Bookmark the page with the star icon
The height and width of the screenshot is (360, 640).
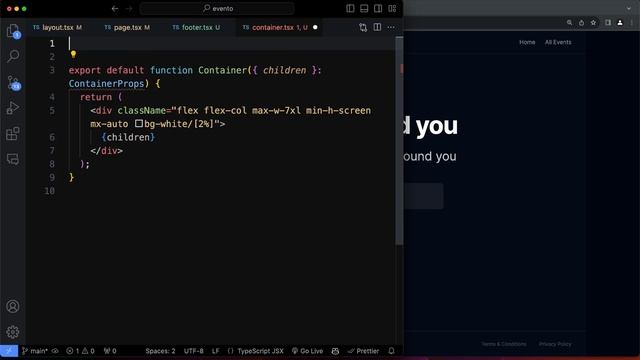pyautogui.click(x=593, y=23)
